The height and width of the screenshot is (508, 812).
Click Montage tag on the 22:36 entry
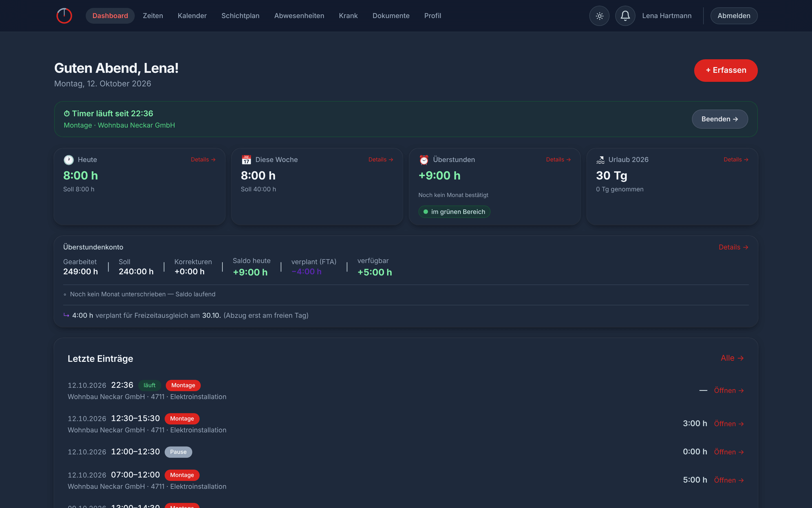(x=183, y=385)
